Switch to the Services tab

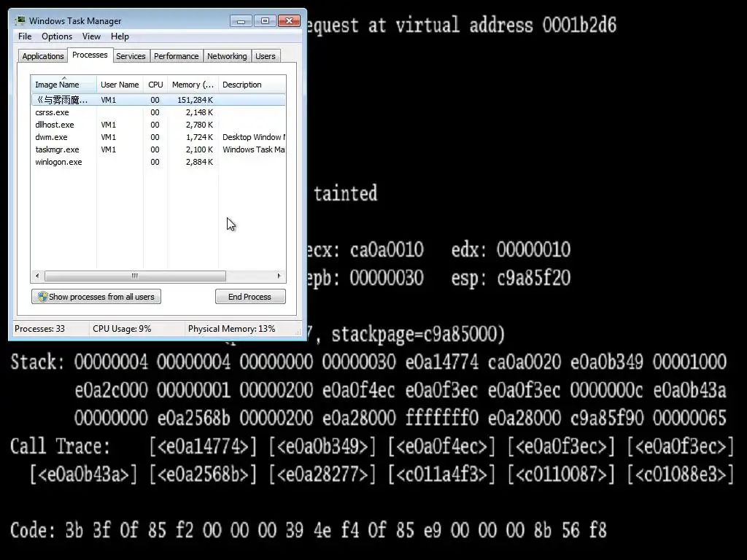[131, 56]
